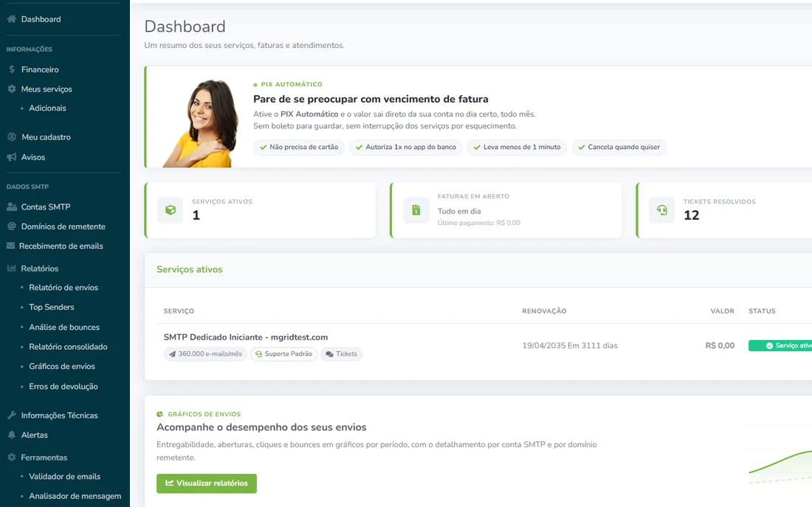Click the Cancela quando quiser chip
812x507 pixels.
[x=619, y=147]
